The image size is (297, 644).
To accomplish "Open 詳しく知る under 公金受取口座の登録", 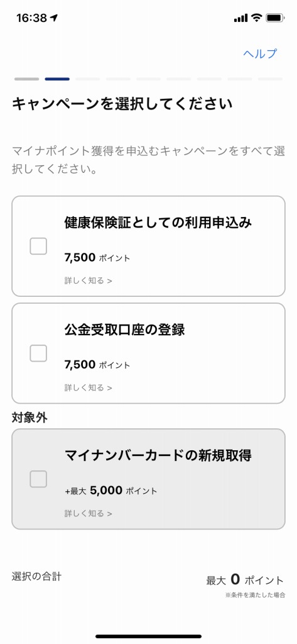I will [88, 387].
